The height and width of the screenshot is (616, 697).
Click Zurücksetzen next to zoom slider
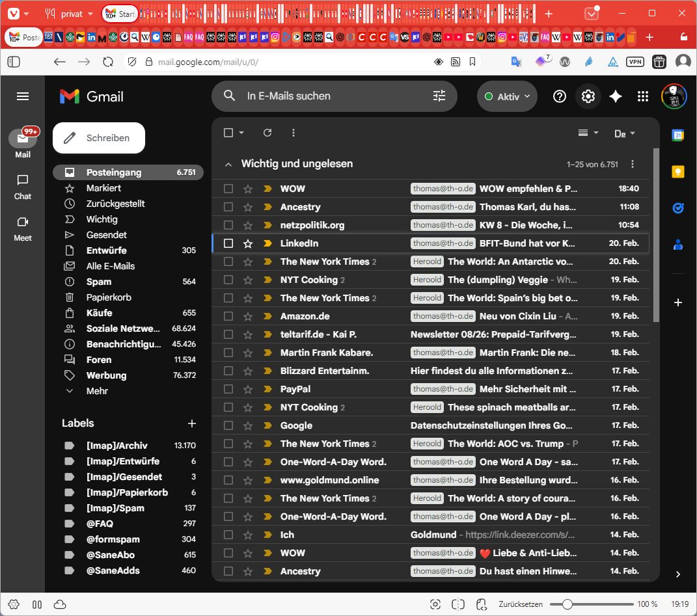[x=521, y=604]
